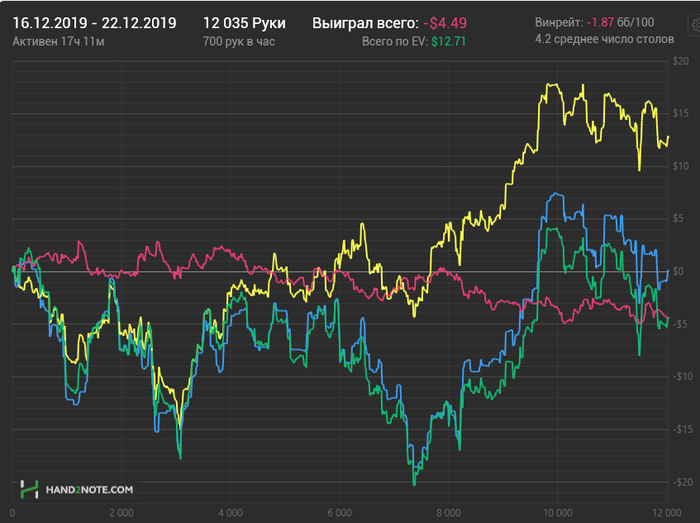Click the 6 000 x-axis label
700x523 pixels.
pos(339,513)
